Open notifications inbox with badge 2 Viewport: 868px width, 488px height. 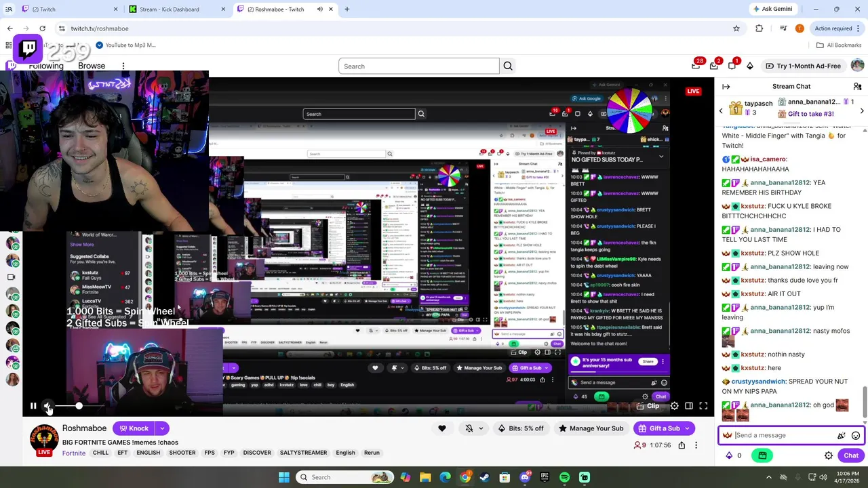(x=714, y=66)
